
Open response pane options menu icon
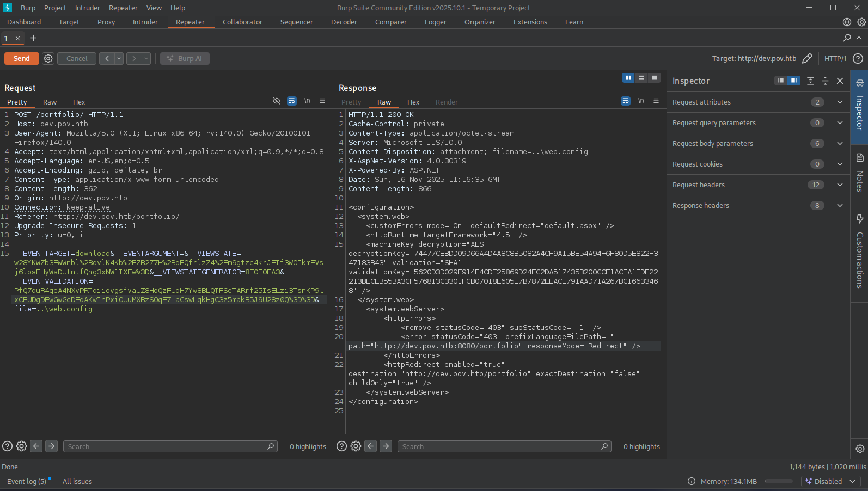pyautogui.click(x=656, y=101)
